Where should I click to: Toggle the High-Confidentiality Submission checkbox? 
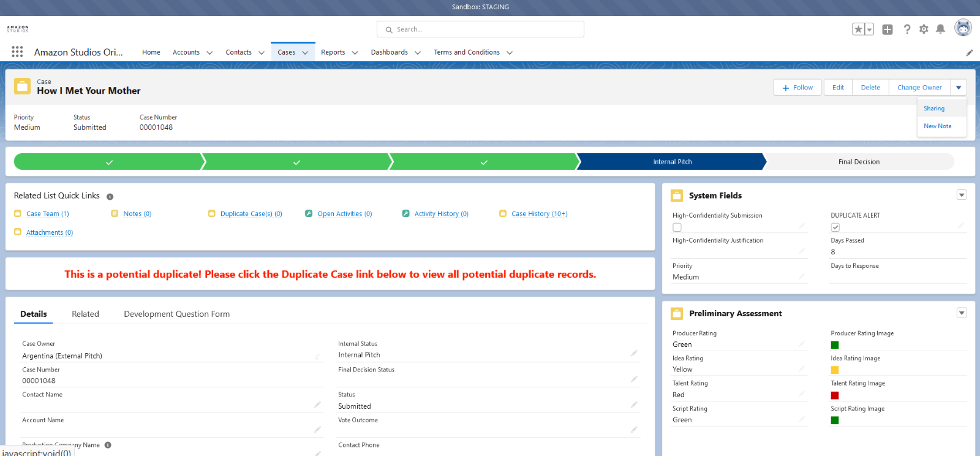677,227
